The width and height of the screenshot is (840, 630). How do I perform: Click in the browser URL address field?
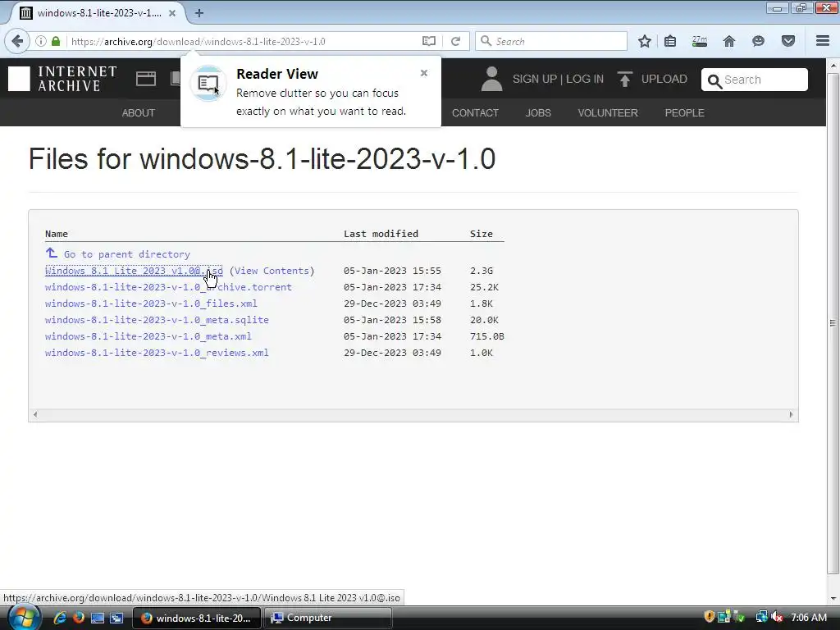point(244,41)
